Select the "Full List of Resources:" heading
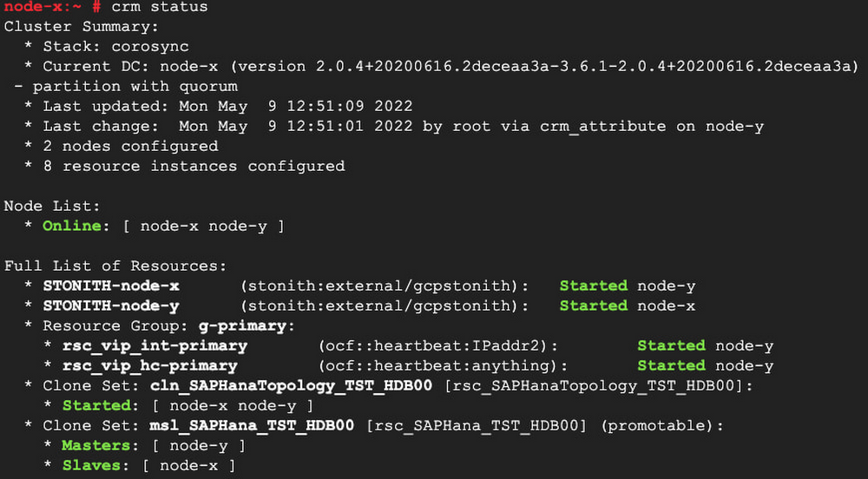This screenshot has width=868, height=479. click(x=115, y=266)
